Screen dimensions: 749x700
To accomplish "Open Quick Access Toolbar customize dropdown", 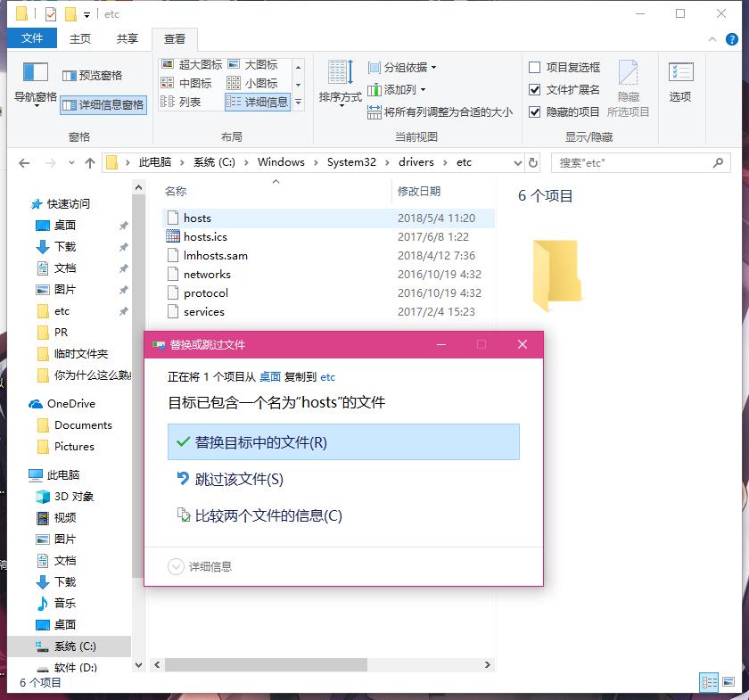I will pos(86,15).
